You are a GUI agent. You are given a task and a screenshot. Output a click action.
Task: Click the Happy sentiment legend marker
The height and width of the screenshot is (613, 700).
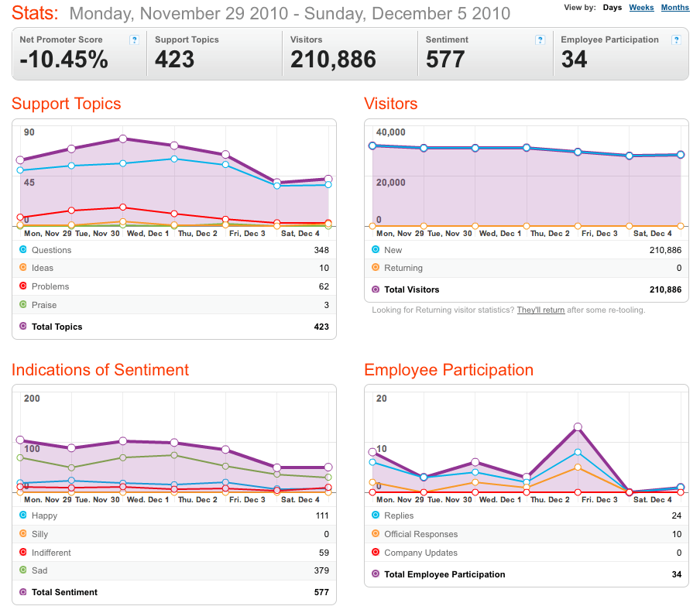coord(23,515)
